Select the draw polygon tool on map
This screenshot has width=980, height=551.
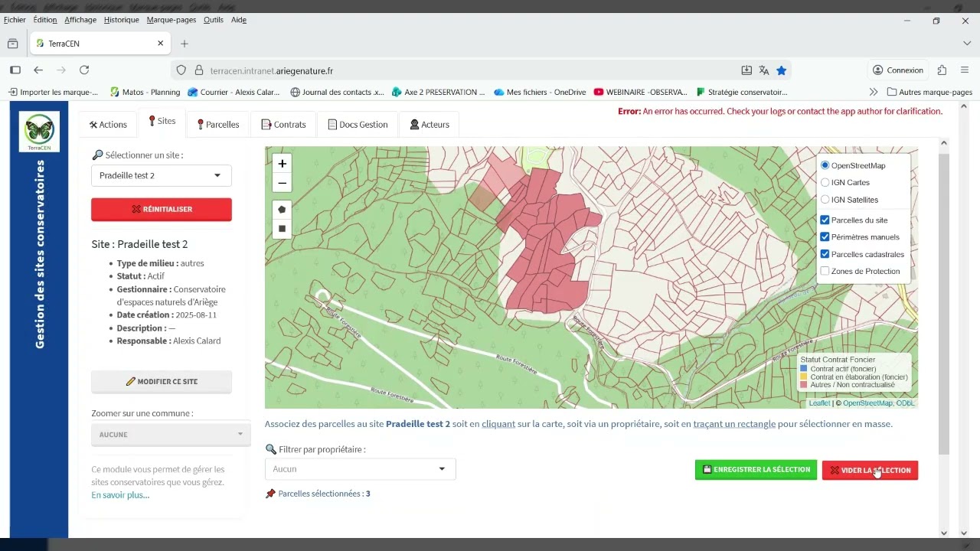click(283, 210)
